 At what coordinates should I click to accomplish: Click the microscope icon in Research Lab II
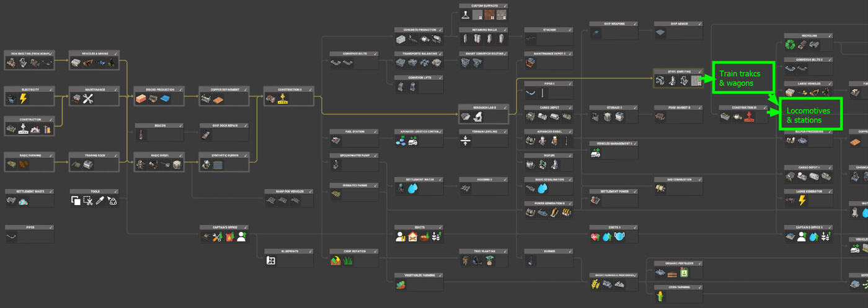point(477,117)
